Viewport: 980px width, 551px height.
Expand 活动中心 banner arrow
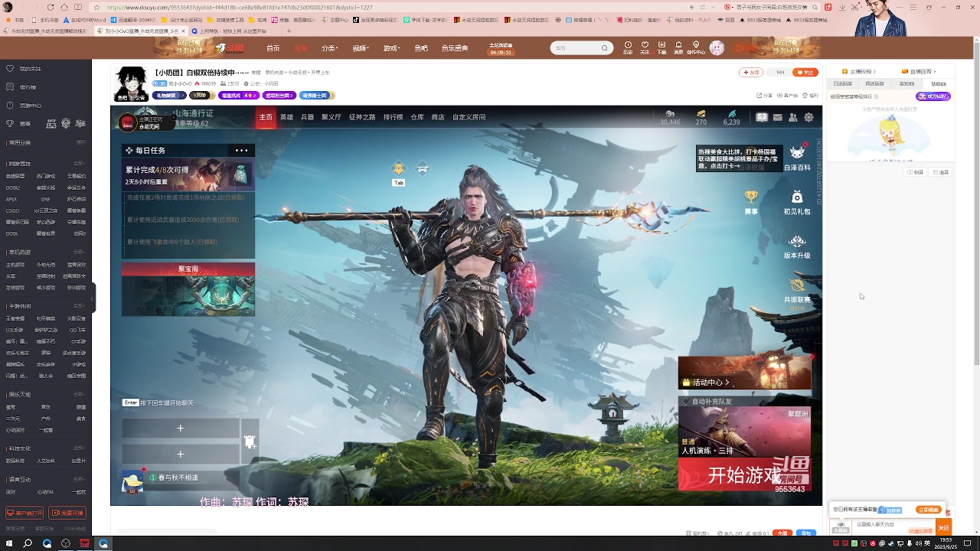(727, 382)
